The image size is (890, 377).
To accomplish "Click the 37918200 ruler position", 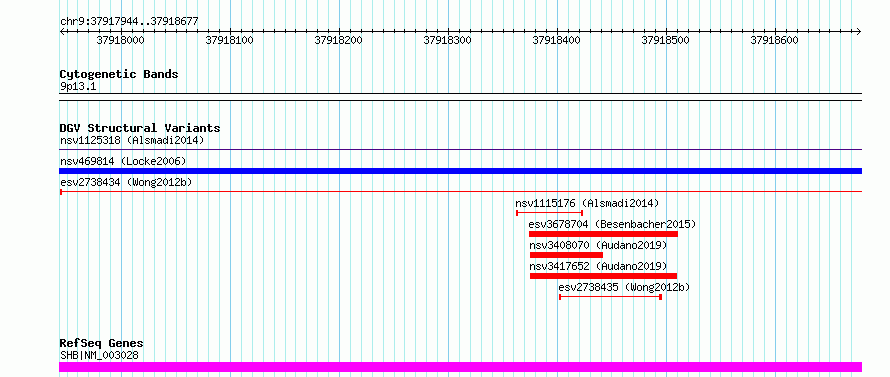I will tap(338, 40).
